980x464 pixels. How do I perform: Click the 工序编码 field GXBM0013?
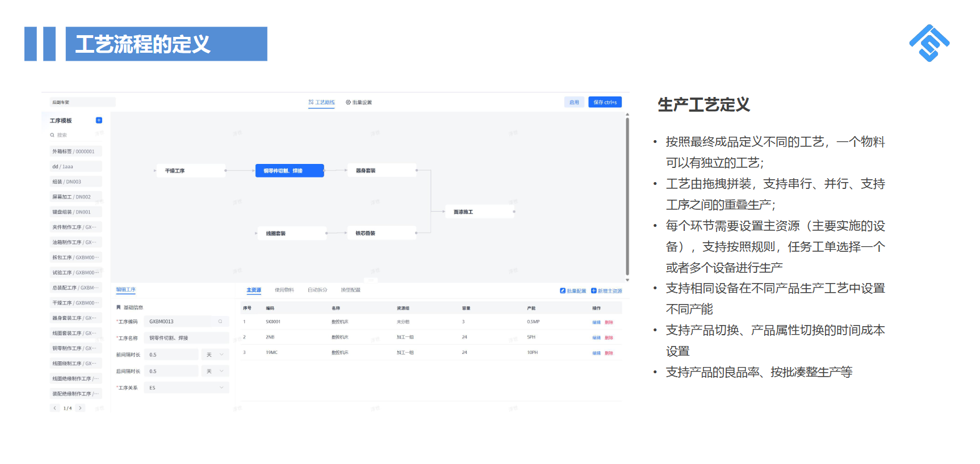point(186,322)
